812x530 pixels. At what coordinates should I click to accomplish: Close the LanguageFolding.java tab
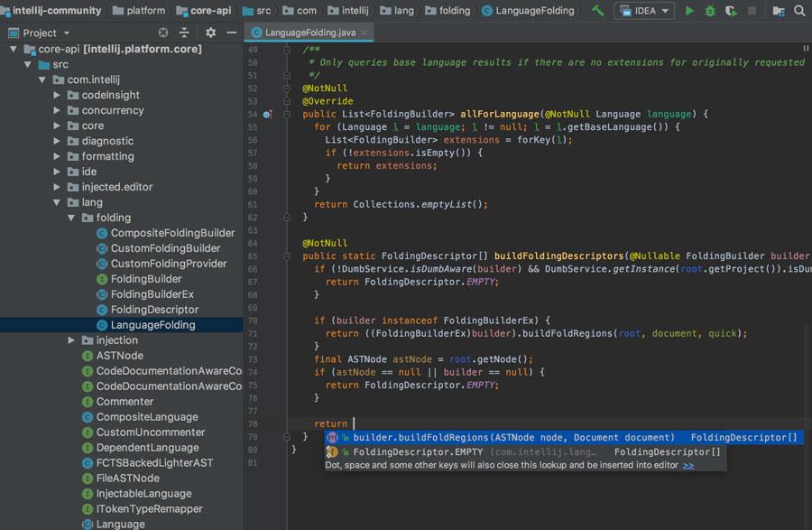tap(364, 33)
